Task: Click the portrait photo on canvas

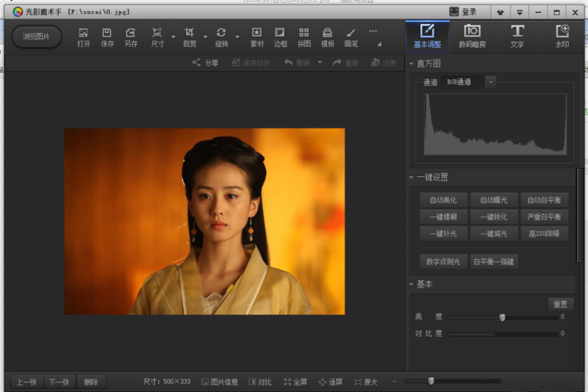Action: pos(205,221)
